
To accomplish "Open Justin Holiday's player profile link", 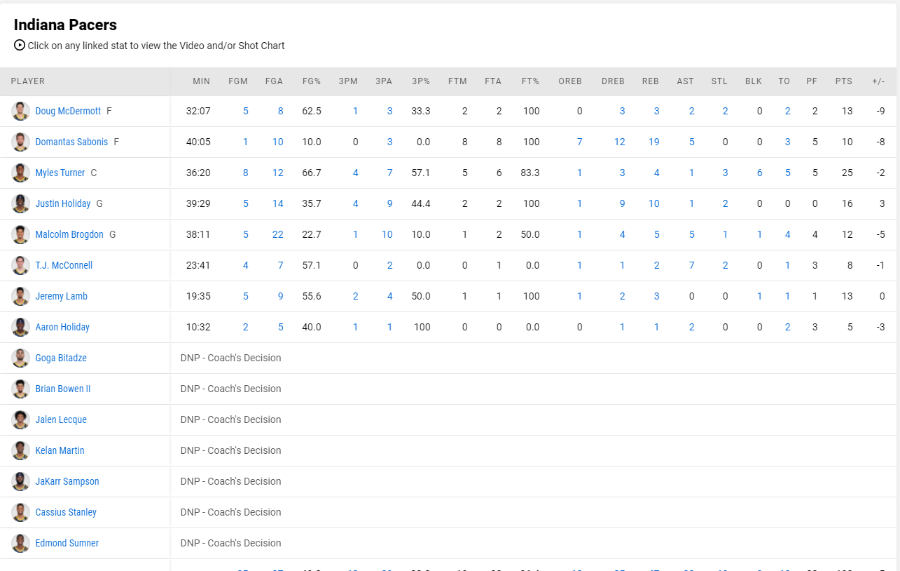I will pyautogui.click(x=63, y=204).
